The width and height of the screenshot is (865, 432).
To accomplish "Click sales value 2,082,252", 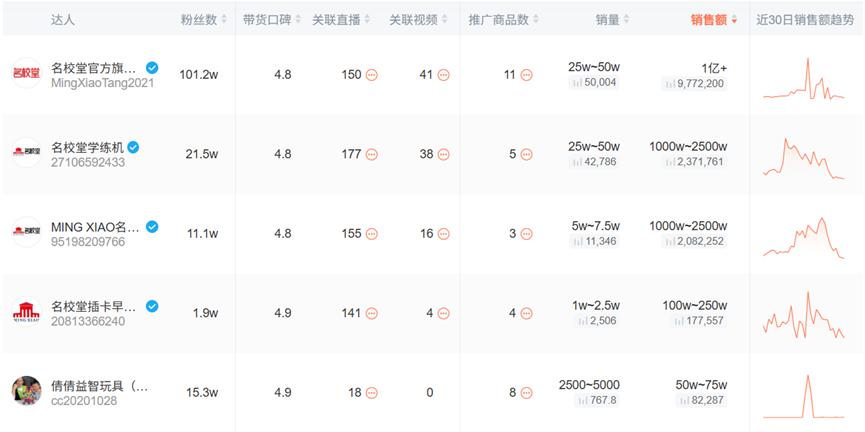I will click(x=701, y=242).
